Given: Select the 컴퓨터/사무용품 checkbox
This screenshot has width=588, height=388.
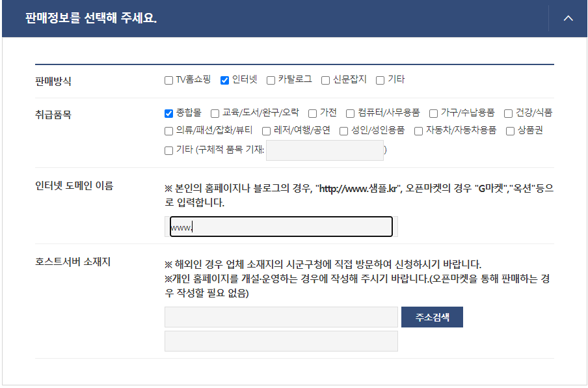Looking at the screenshot, I should click(350, 113).
